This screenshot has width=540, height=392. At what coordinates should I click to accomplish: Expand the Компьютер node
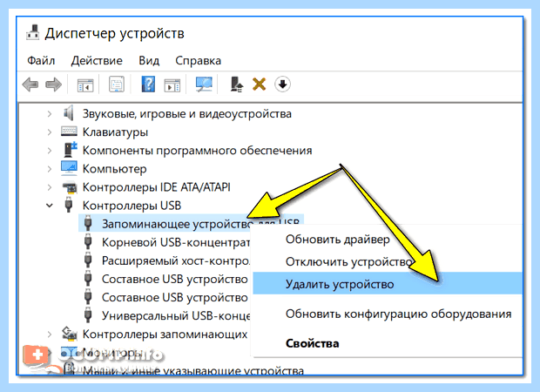50,169
